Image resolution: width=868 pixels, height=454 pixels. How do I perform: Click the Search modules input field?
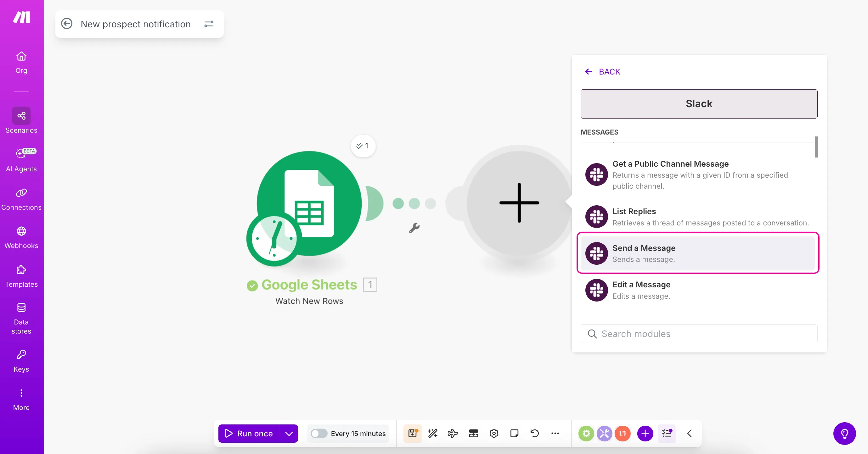pyautogui.click(x=699, y=334)
